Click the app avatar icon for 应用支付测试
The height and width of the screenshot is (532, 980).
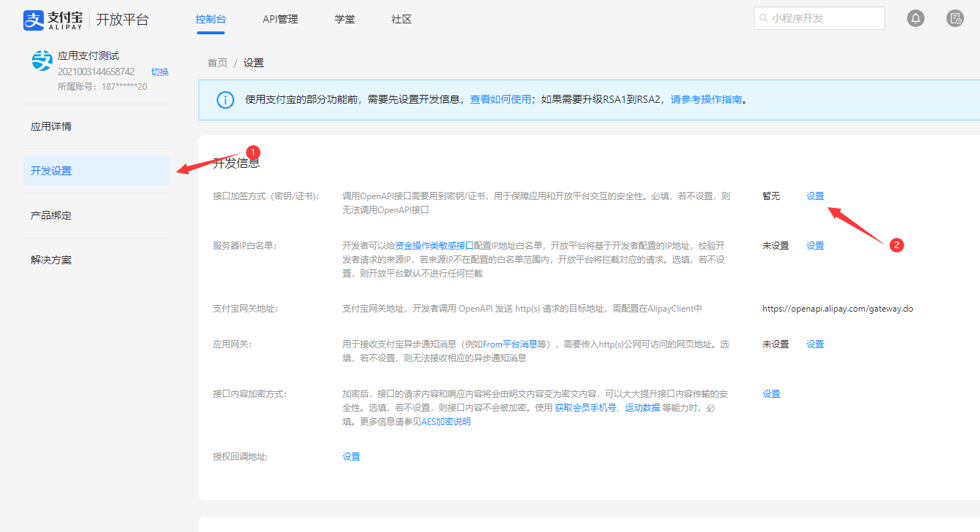[x=42, y=61]
